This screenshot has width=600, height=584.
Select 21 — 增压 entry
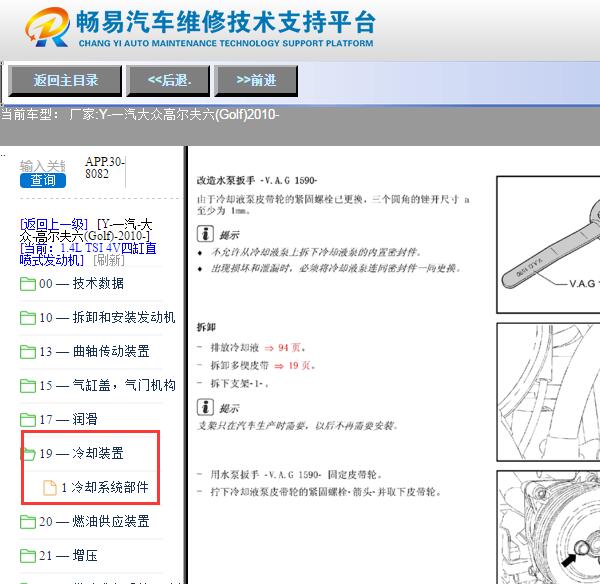pyautogui.click(x=68, y=555)
